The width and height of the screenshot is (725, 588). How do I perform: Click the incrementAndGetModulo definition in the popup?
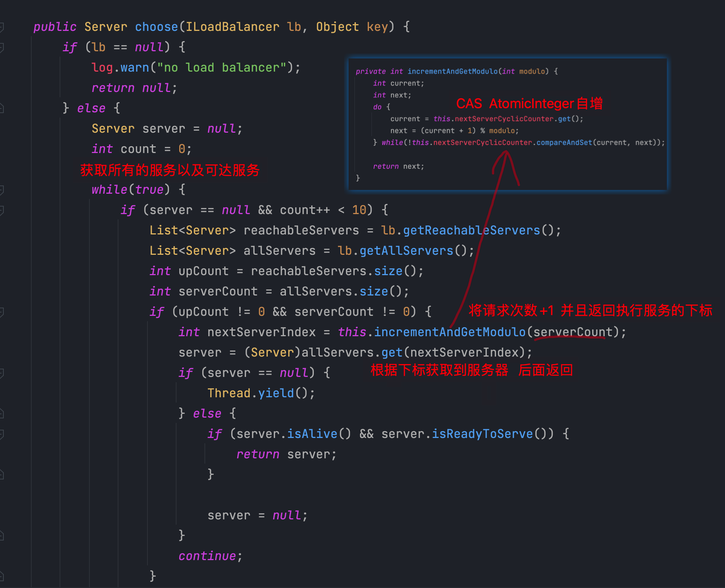click(x=452, y=71)
